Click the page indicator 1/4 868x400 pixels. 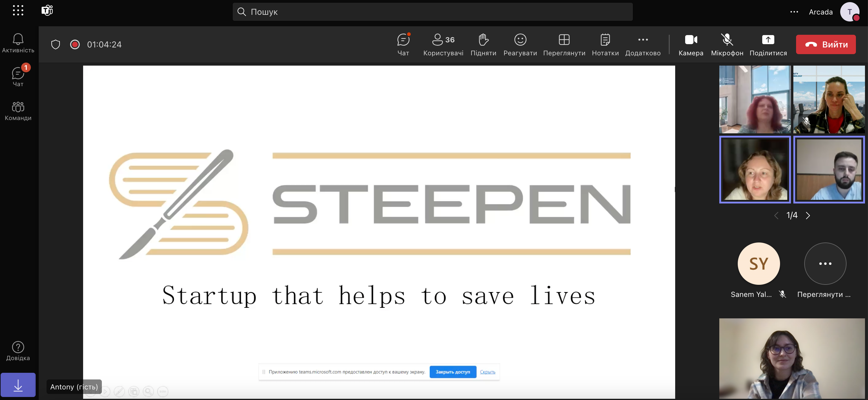click(x=792, y=215)
